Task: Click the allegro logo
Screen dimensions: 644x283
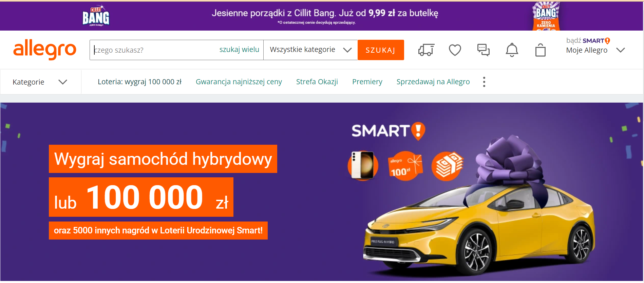Action: click(x=45, y=50)
